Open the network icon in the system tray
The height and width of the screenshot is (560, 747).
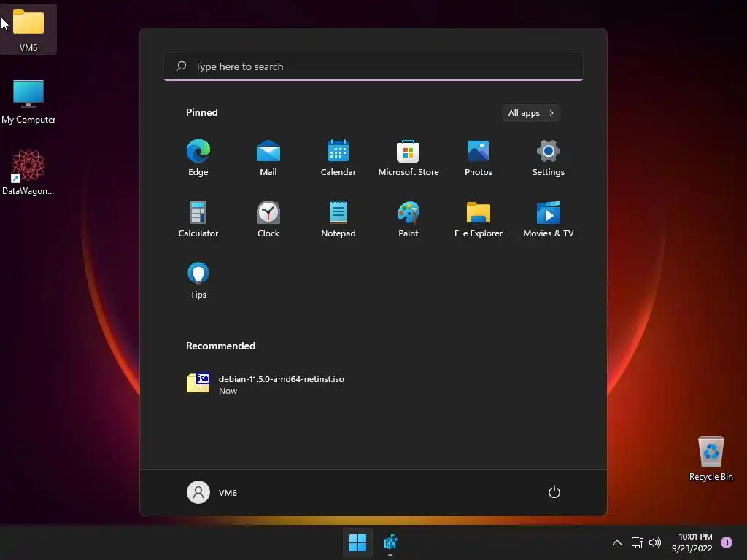(x=637, y=542)
